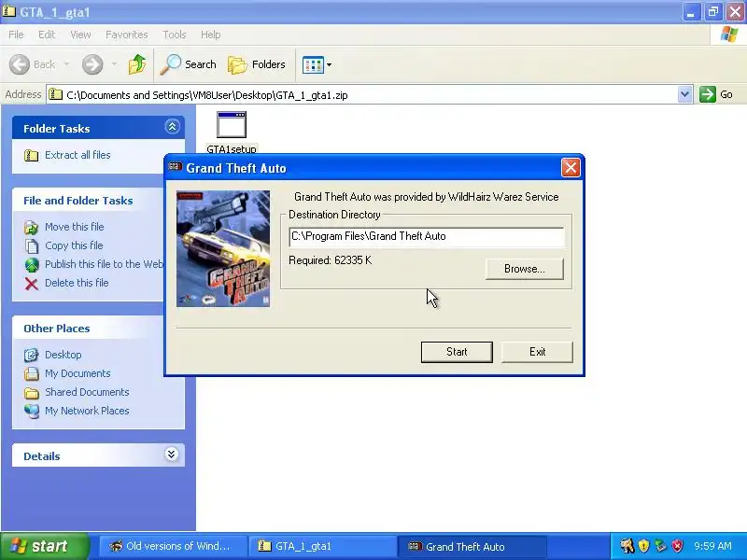This screenshot has height=560, width=747.
Task: Click the Forward navigation arrow icon
Action: [92, 64]
